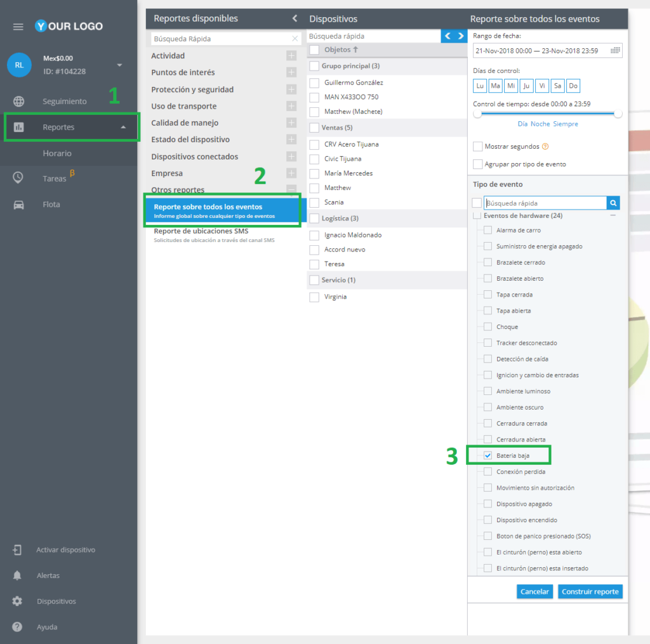Click the Noche time preset link
650x644 pixels.
click(540, 124)
